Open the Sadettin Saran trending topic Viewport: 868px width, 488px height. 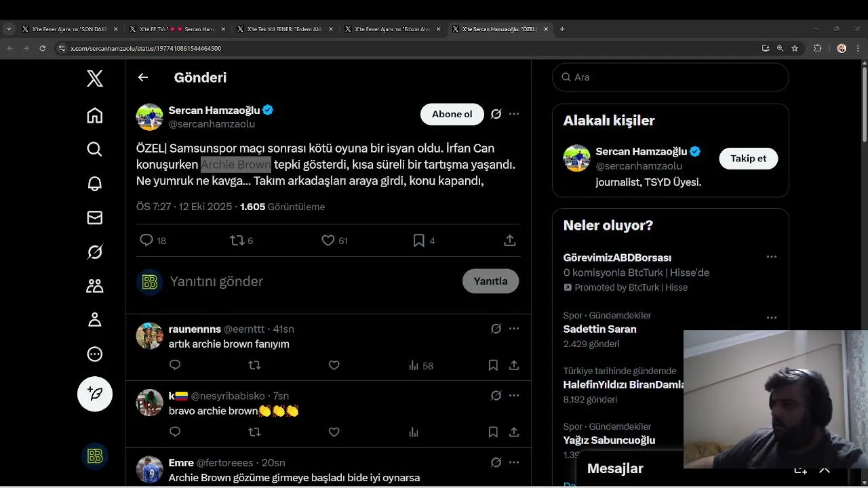pos(599,329)
